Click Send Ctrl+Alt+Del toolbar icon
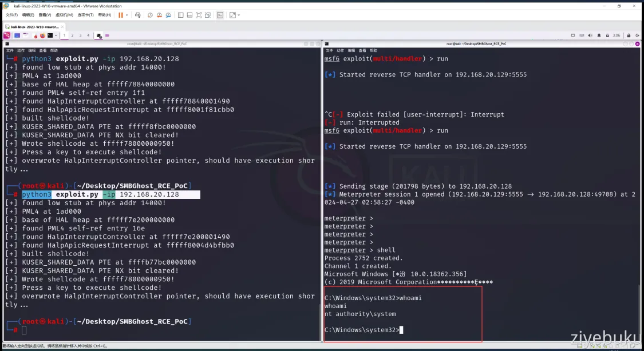 point(137,15)
